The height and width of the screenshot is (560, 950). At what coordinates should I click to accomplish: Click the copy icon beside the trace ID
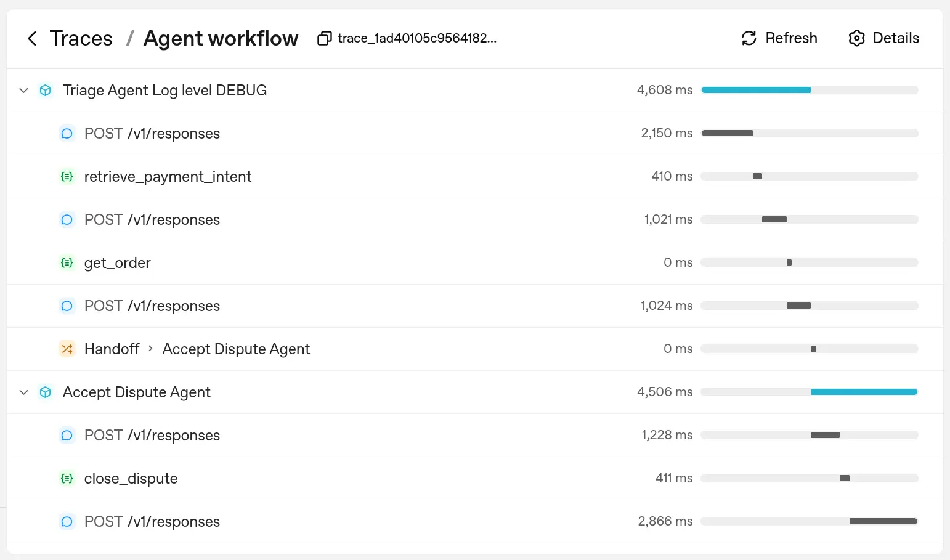pos(324,38)
